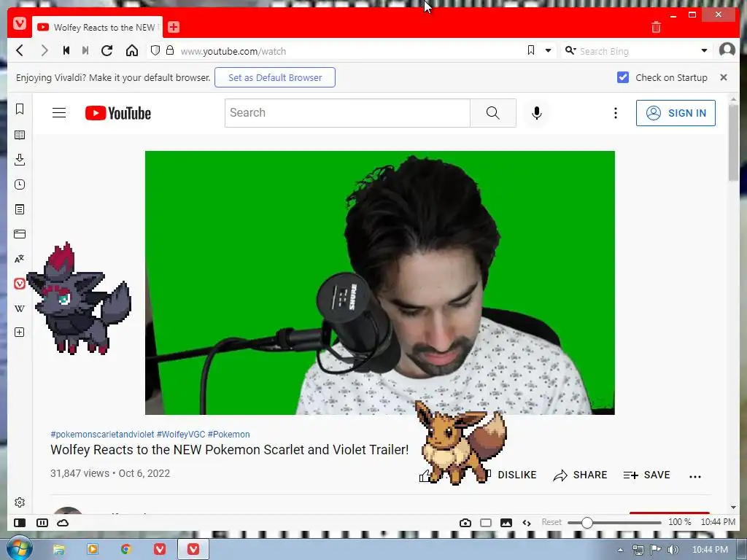Open the Vivaldi menu logo button
Image resolution: width=747 pixels, height=560 pixels.
pos(20,23)
